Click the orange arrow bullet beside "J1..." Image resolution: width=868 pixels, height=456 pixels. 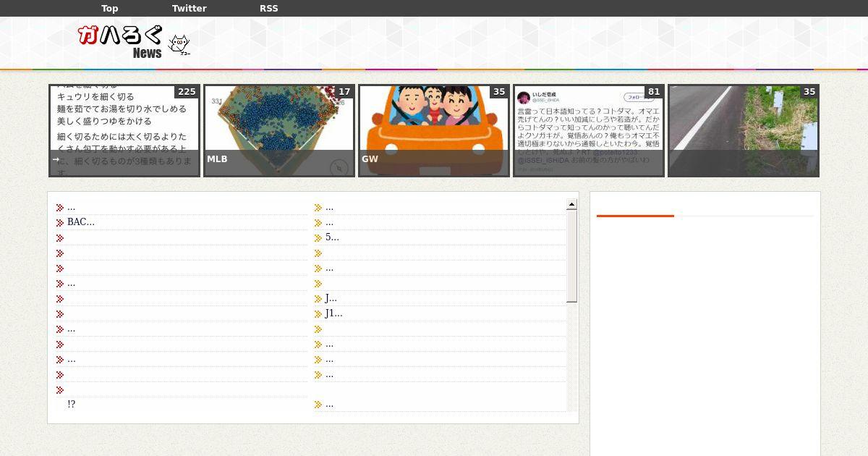[x=318, y=314]
